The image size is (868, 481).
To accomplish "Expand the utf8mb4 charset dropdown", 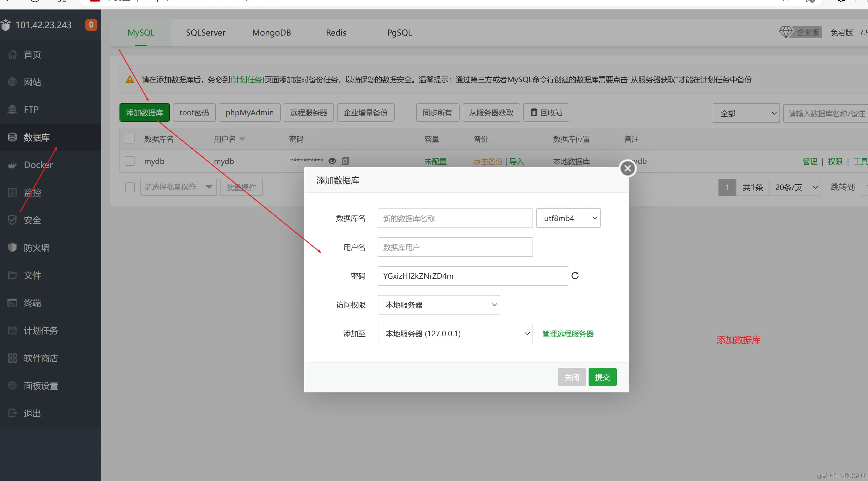I will (x=568, y=218).
